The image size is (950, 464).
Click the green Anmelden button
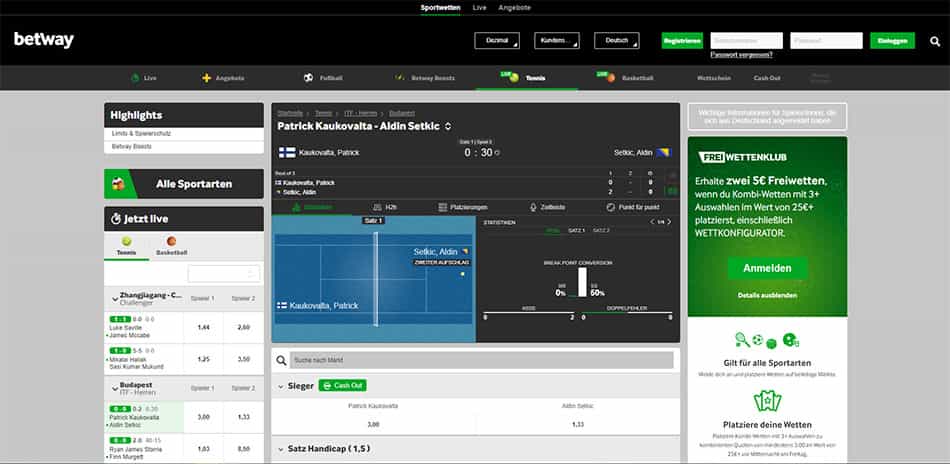768,268
